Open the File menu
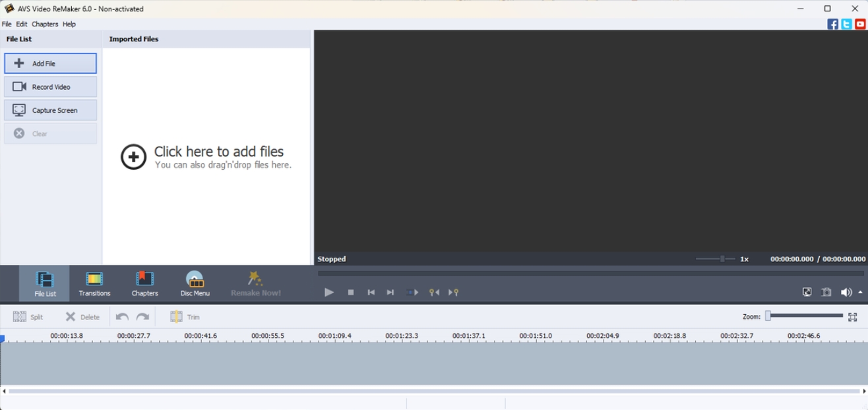This screenshot has height=410, width=868. click(x=7, y=24)
